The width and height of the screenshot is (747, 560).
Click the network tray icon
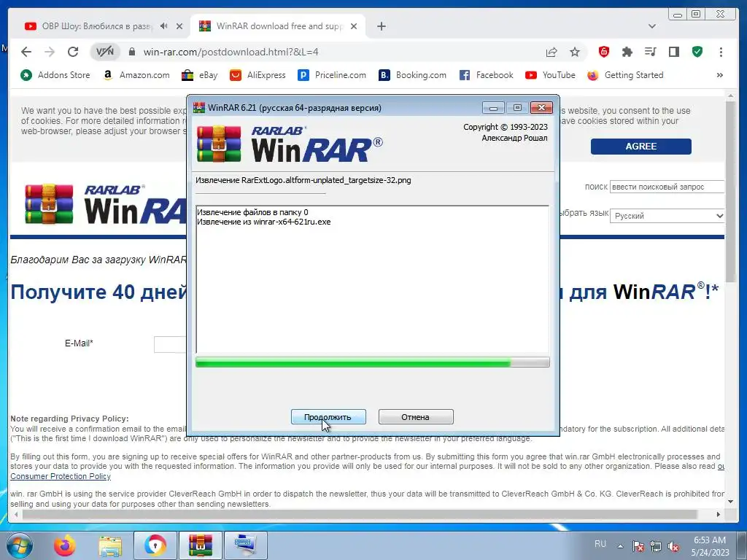pos(656,546)
